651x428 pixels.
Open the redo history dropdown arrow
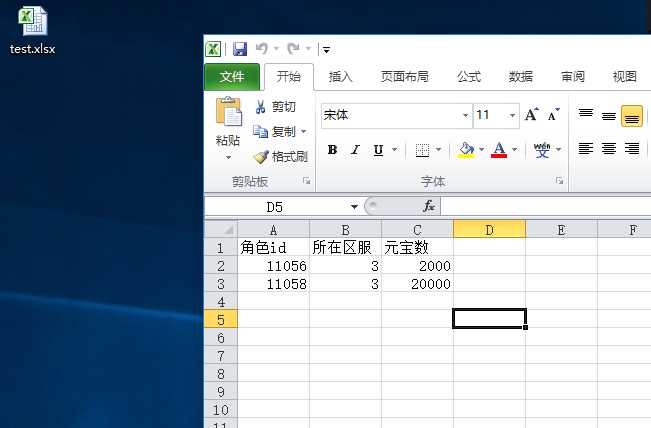(x=308, y=49)
